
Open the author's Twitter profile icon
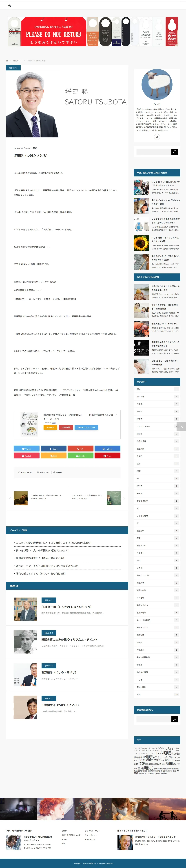[x=157, y=137]
